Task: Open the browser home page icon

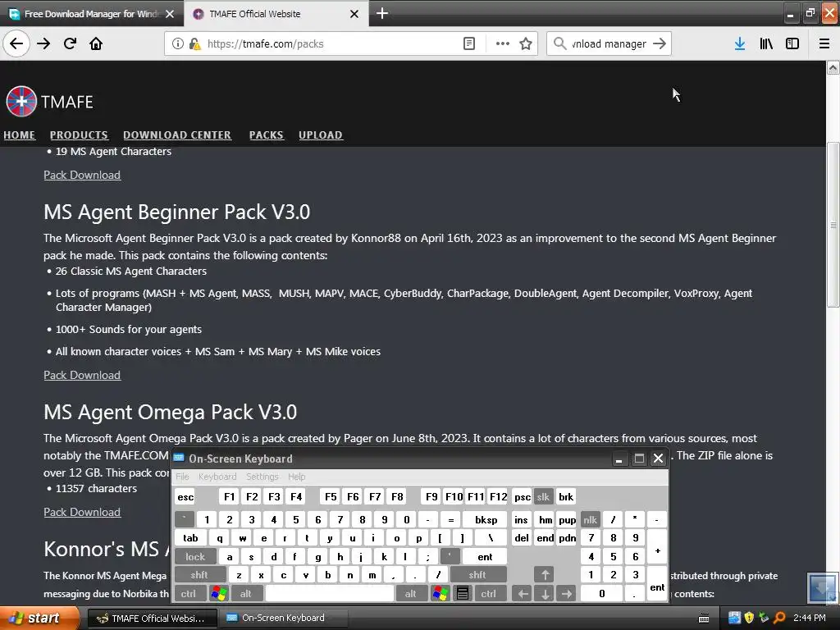Action: 96,43
